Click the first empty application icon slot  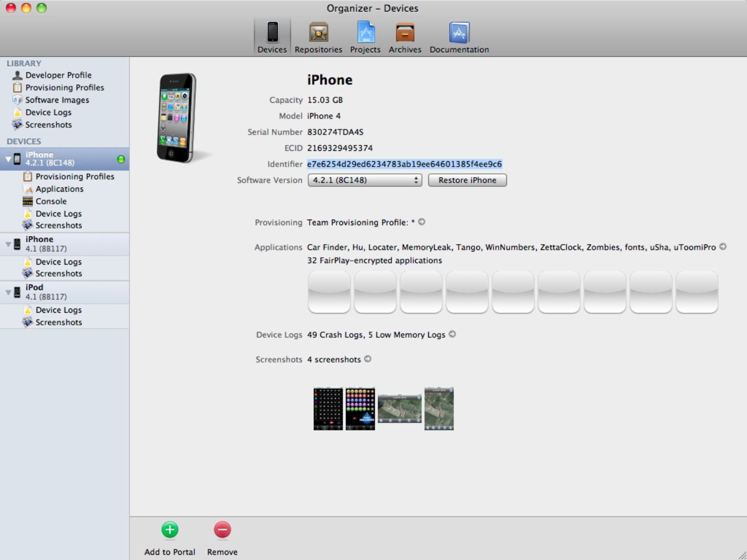pyautogui.click(x=329, y=292)
